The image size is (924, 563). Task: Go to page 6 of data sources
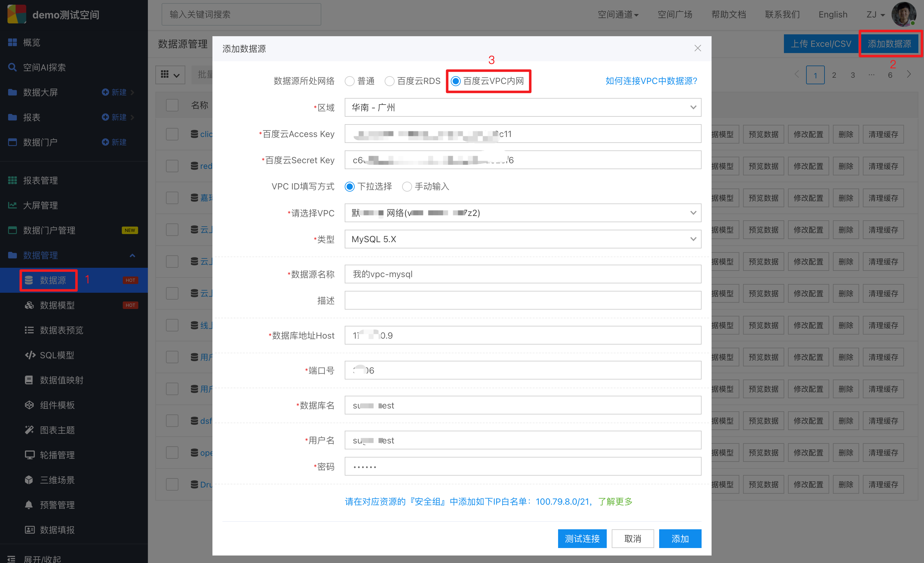890,75
